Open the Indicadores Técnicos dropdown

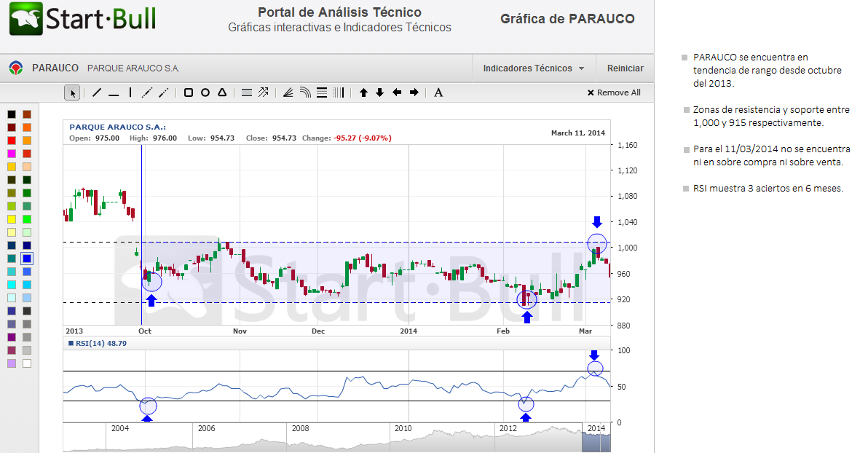534,68
